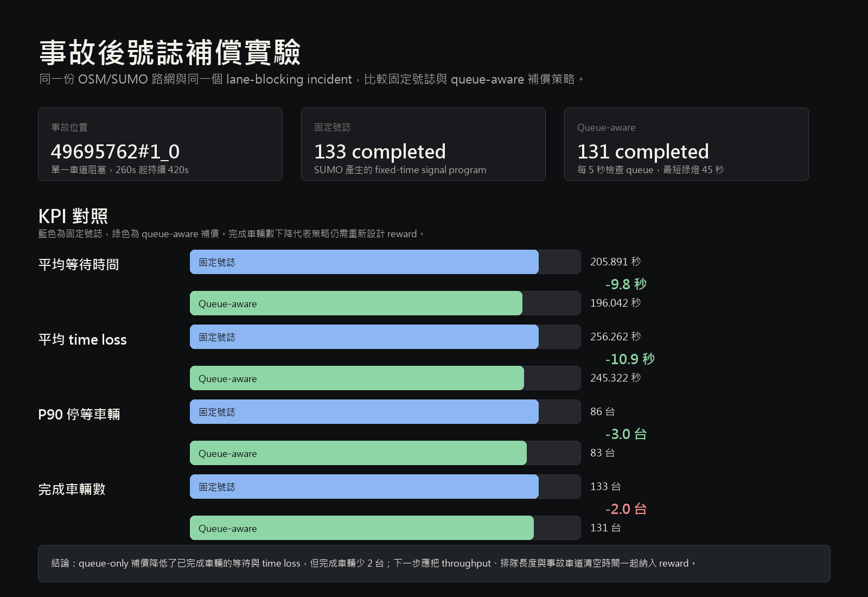Open the 事故位置 incident location card
Screen dimensions: 868x597
[160, 144]
